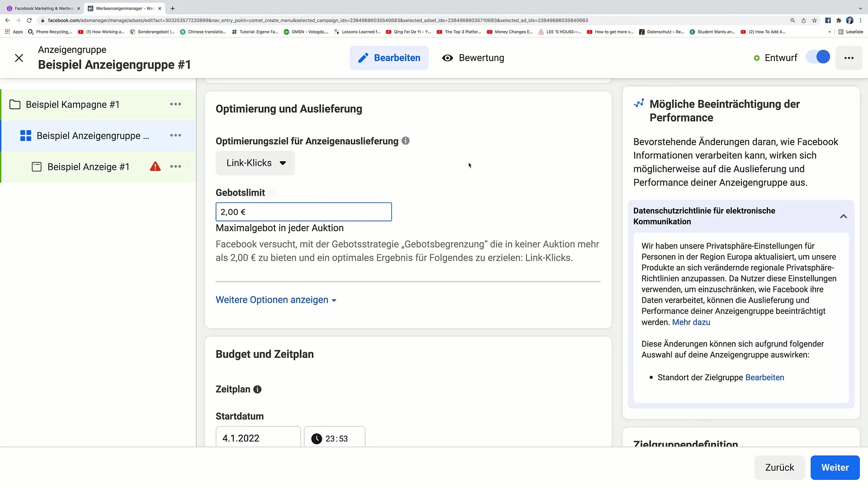Click the three-dot menu icon for Beispiel Anzeigengruppe
Image resolution: width=868 pixels, height=488 pixels.
point(175,135)
